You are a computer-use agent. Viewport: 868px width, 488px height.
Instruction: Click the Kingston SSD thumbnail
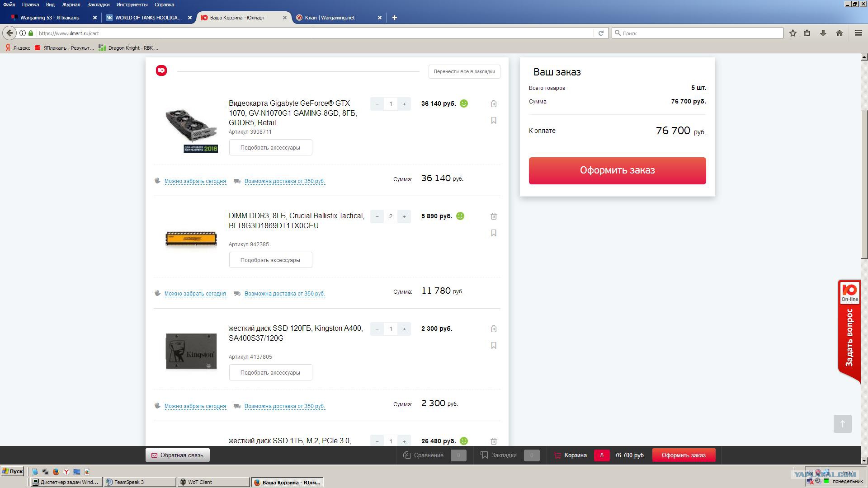pos(191,351)
